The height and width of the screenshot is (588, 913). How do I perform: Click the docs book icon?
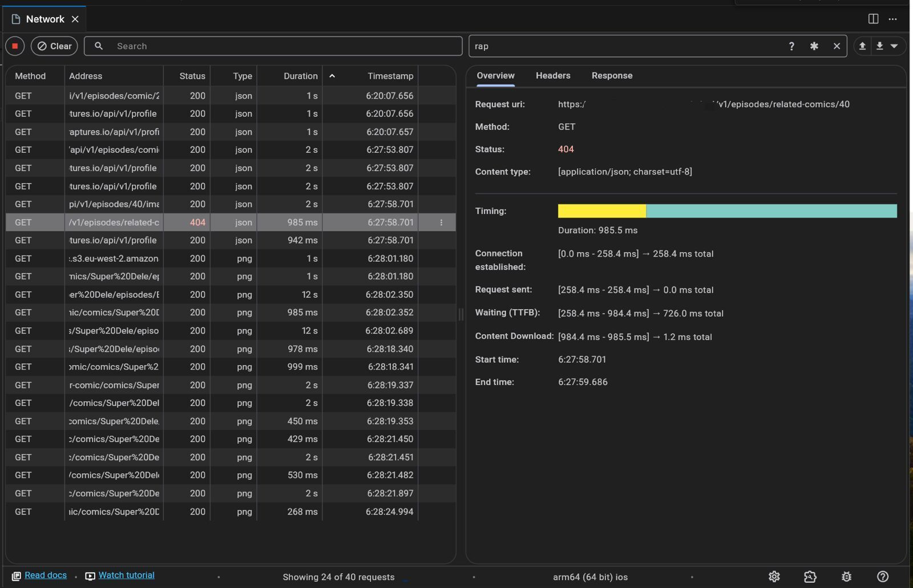(x=16, y=576)
